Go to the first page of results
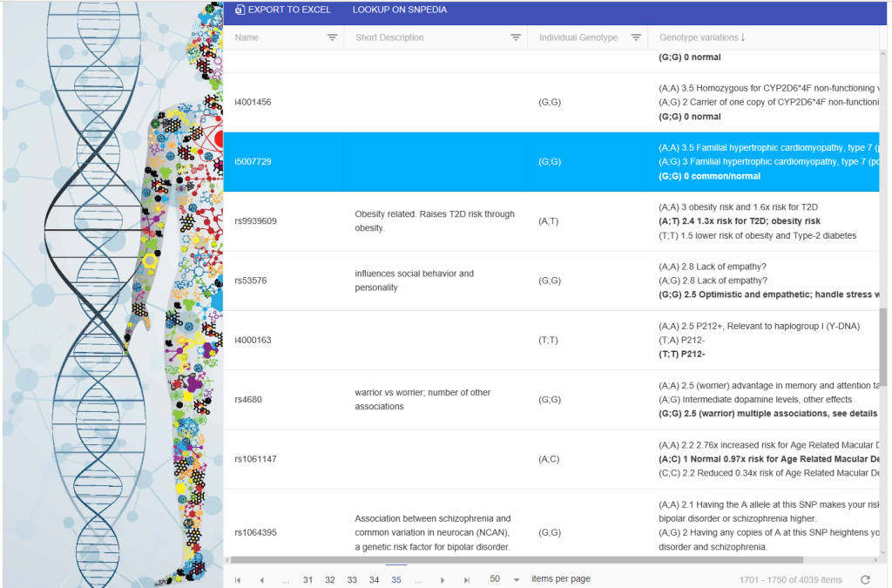 tap(238, 580)
